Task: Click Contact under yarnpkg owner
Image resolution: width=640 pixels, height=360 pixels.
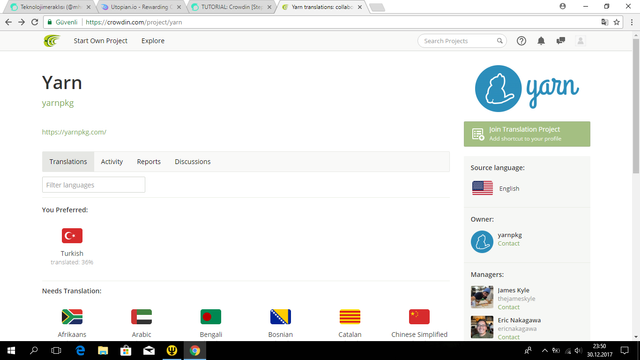Action: click(509, 243)
